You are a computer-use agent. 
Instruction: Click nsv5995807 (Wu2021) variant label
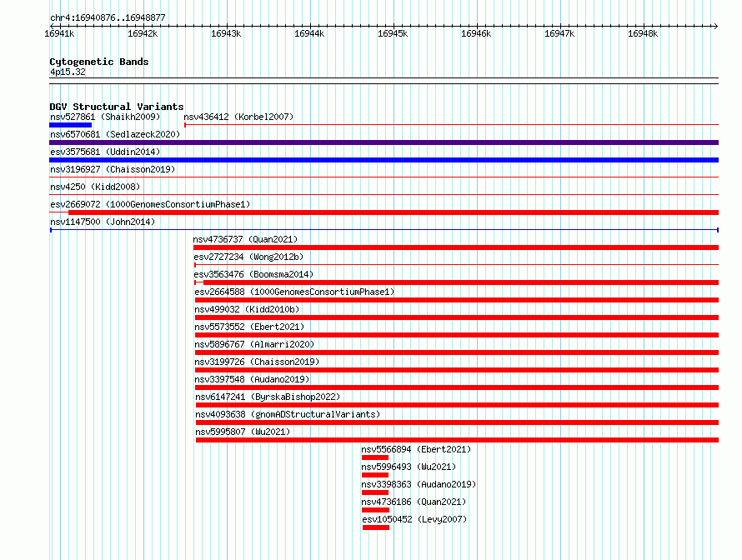tap(243, 432)
